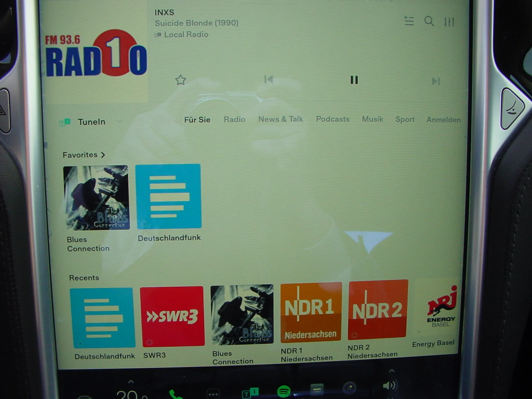Tap the Anmelden sign-in link

[443, 120]
